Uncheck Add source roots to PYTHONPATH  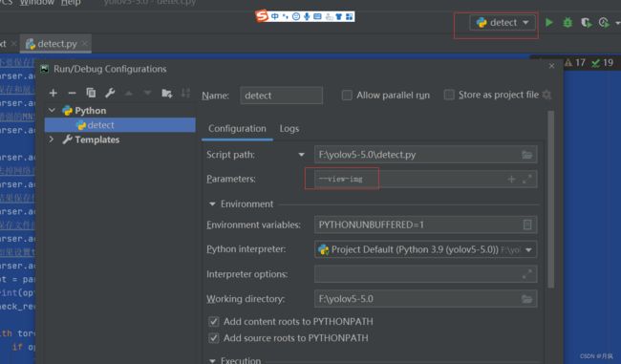213,338
